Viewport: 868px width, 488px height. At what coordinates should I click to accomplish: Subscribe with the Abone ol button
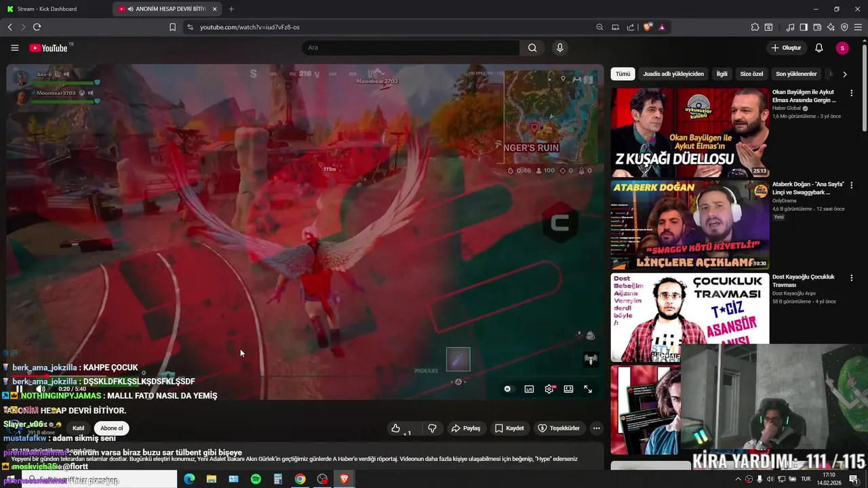click(112, 428)
